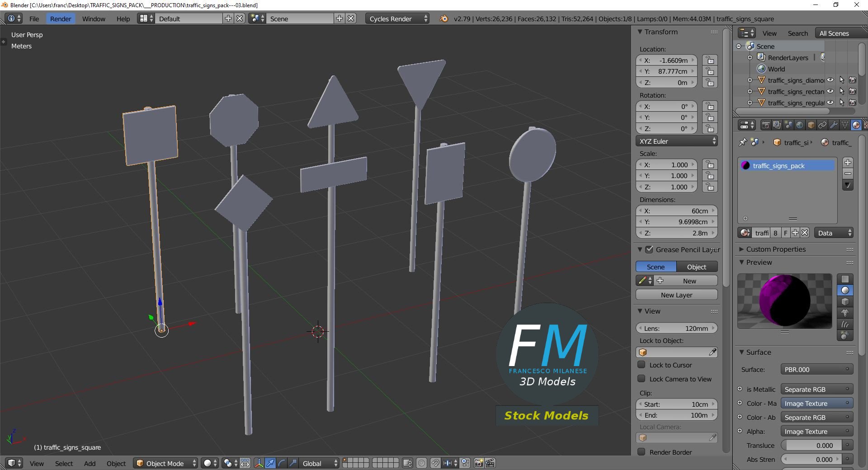Open the Object Data triangle mesh tab

point(844,125)
